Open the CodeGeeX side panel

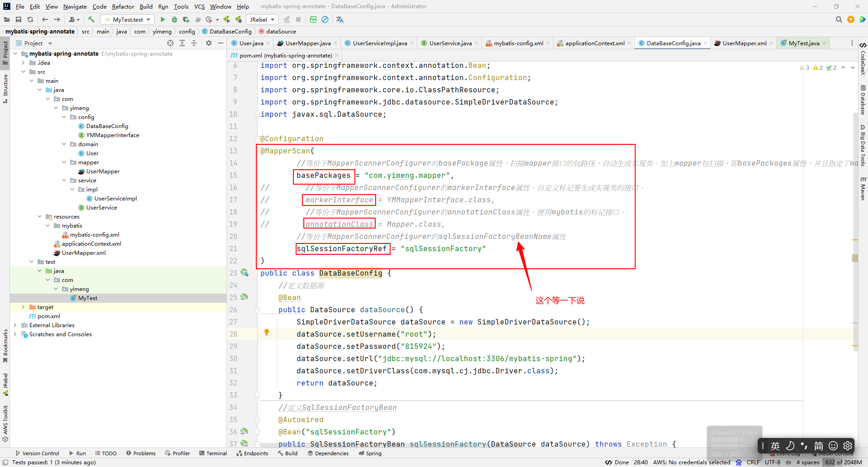click(x=863, y=59)
